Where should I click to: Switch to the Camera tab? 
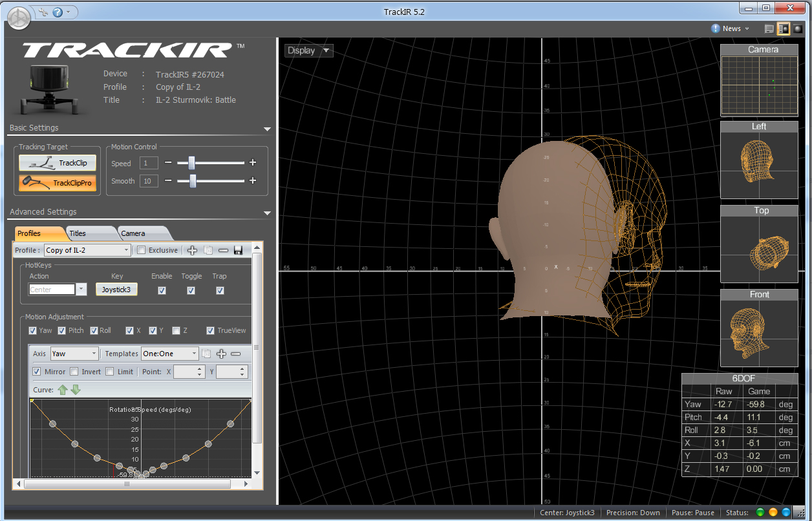point(144,233)
